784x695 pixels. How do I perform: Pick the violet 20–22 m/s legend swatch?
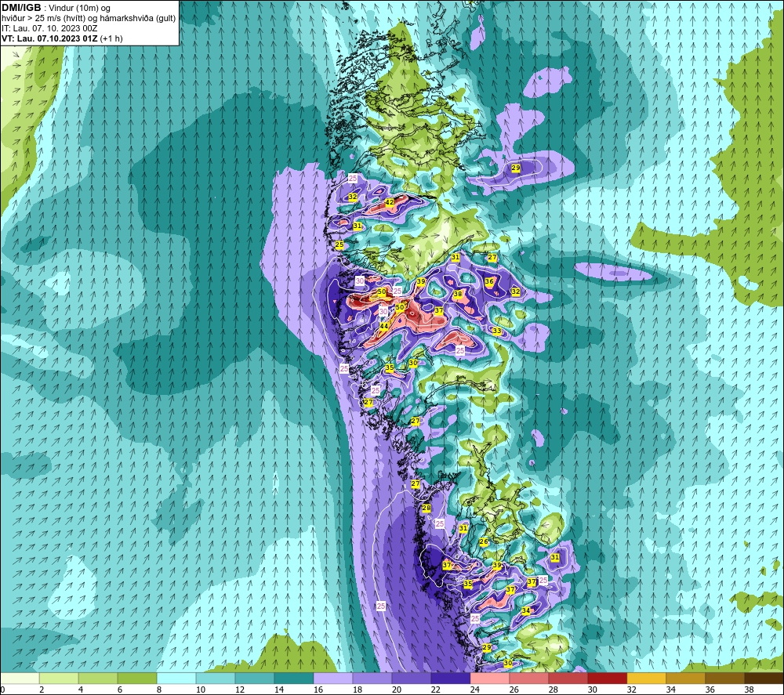tap(412, 678)
